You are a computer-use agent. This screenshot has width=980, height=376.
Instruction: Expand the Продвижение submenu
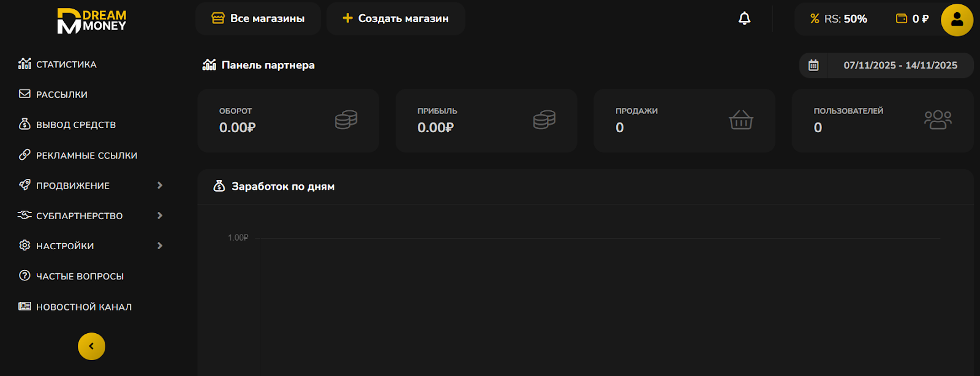(x=160, y=186)
